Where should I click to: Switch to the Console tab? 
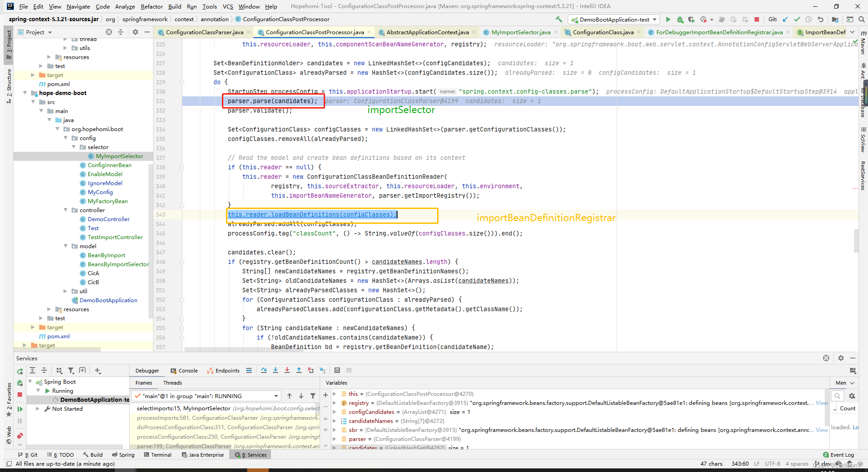click(x=184, y=370)
